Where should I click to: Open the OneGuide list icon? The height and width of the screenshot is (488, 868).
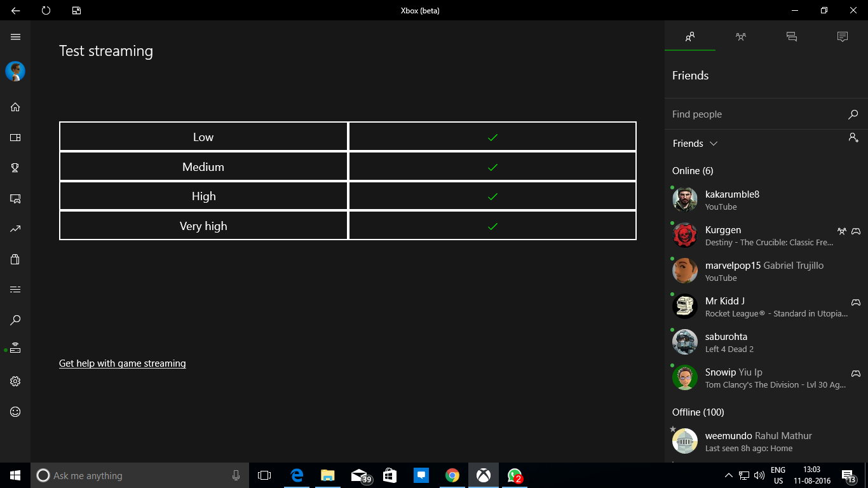tap(15, 290)
